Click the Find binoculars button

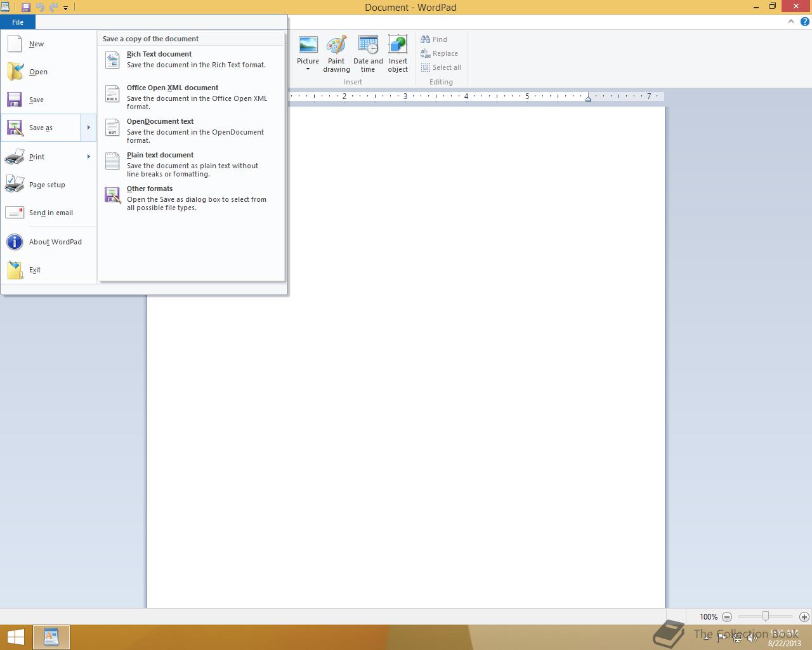tap(434, 39)
